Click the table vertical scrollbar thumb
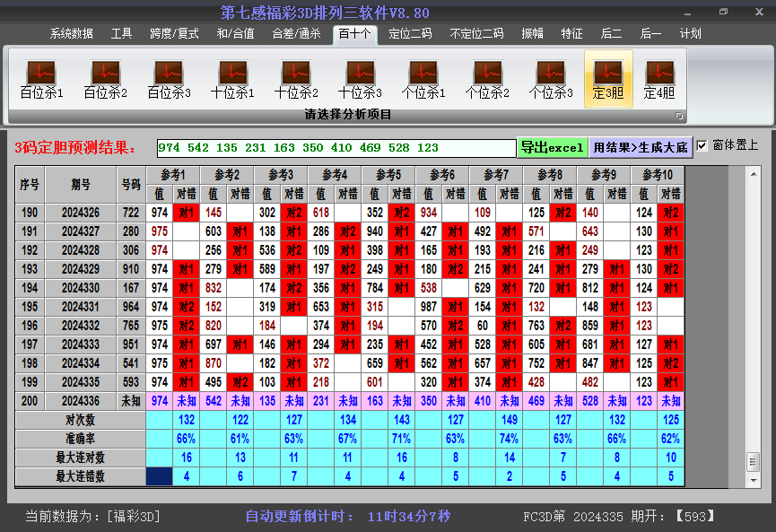This screenshot has height=532, width=776. (x=754, y=462)
